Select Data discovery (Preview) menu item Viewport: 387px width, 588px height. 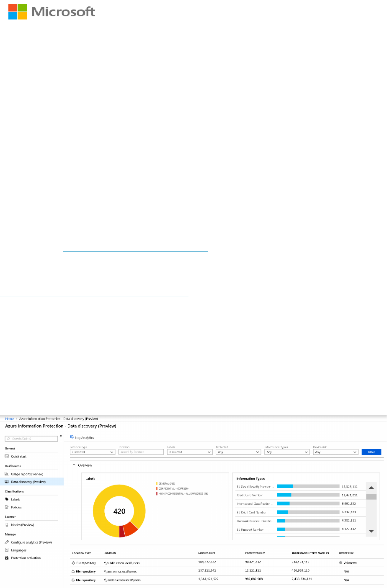28,482
